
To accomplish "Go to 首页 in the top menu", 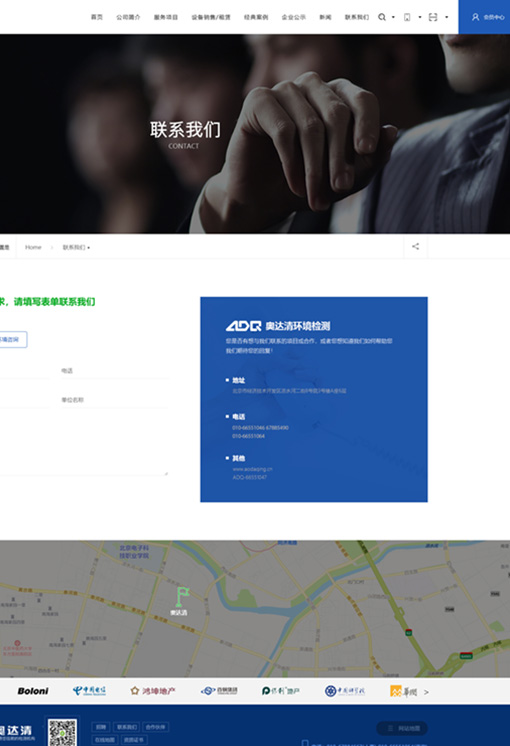I will (x=97, y=17).
